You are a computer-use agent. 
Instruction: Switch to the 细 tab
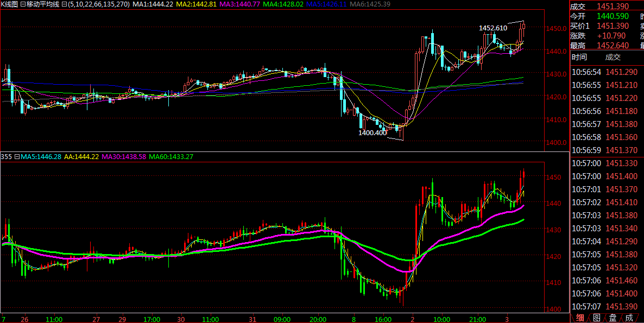(580, 318)
